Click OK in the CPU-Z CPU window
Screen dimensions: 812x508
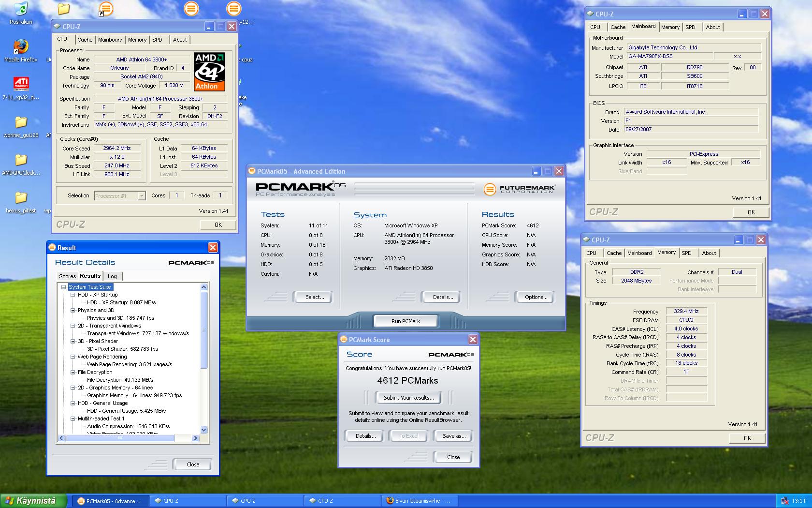point(218,225)
